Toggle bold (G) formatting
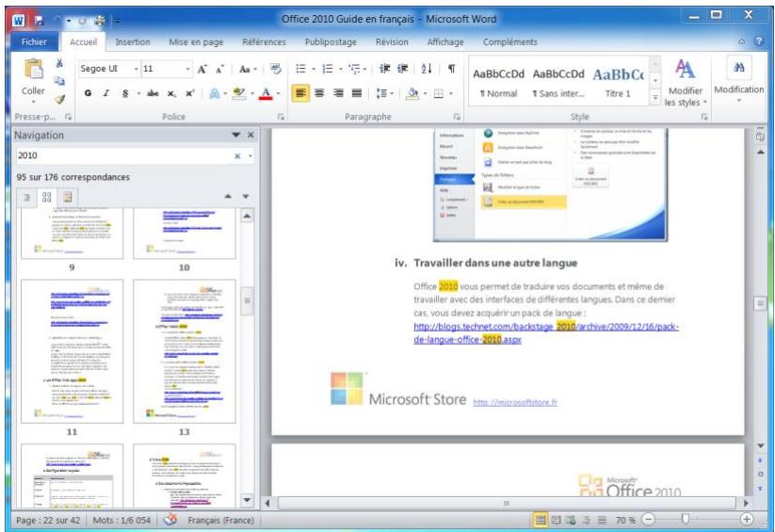 [88, 93]
